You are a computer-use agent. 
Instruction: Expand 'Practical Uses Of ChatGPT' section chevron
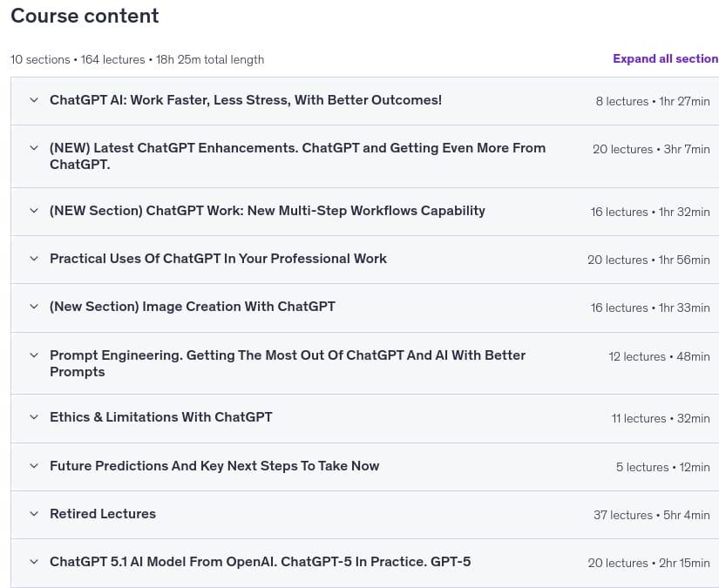[34, 259]
